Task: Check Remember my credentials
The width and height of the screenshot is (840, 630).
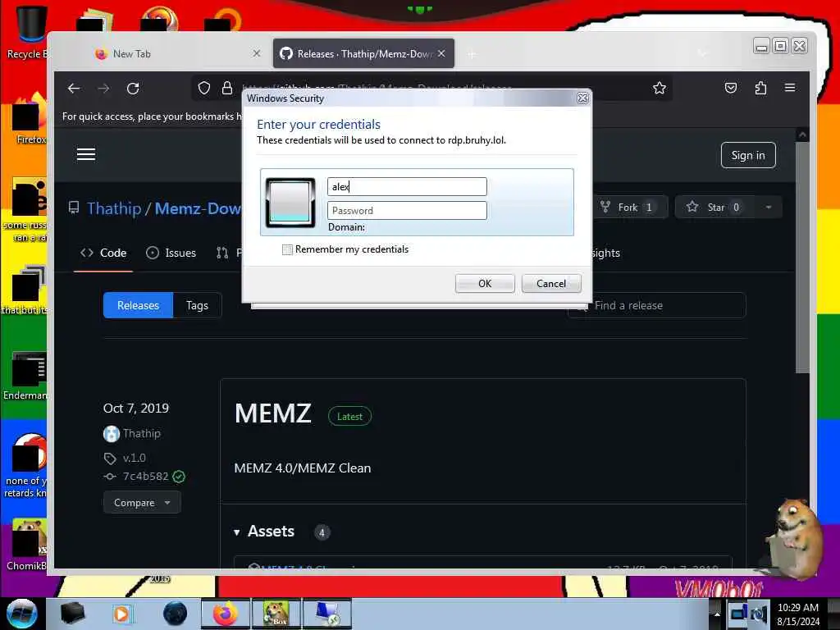Action: point(288,249)
